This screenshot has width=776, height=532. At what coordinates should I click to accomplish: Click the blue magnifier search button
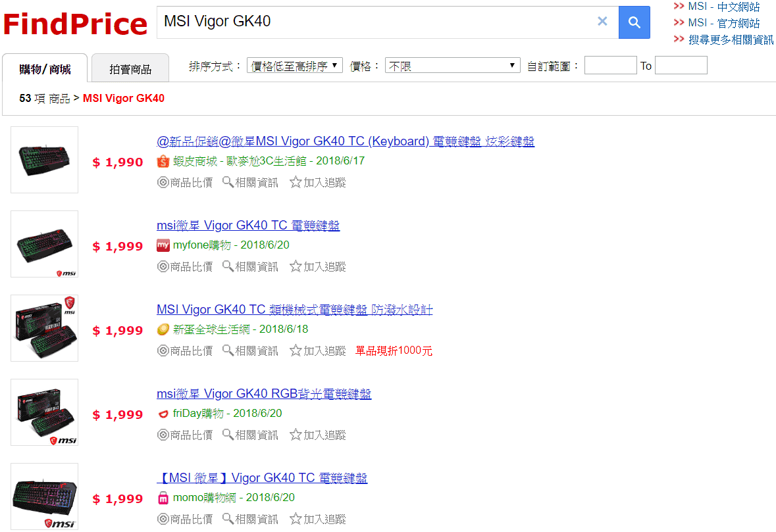pyautogui.click(x=634, y=22)
